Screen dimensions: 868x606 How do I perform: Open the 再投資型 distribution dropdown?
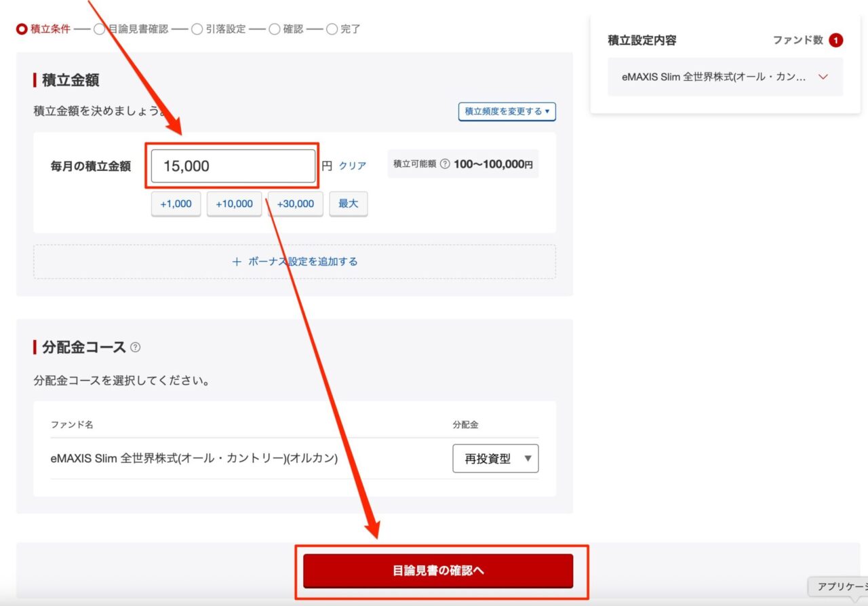pos(496,459)
